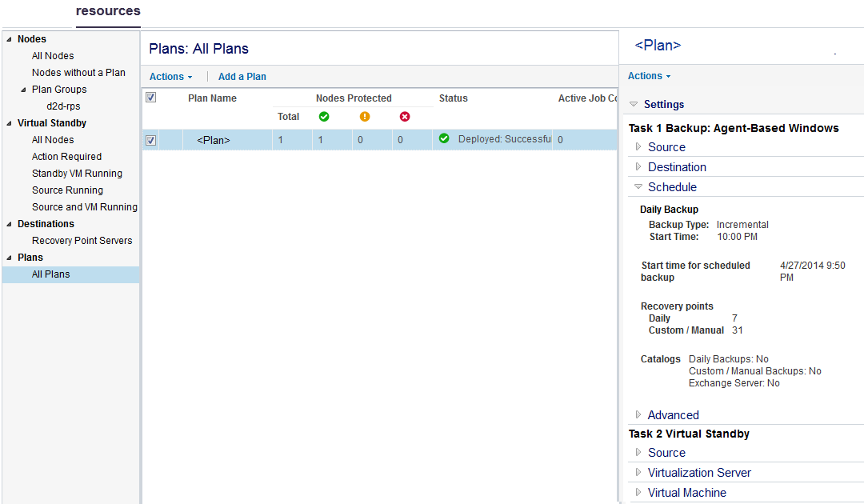Open Actions dropdown in the right Plan panel
Image resolution: width=864 pixels, height=504 pixels.
(649, 76)
